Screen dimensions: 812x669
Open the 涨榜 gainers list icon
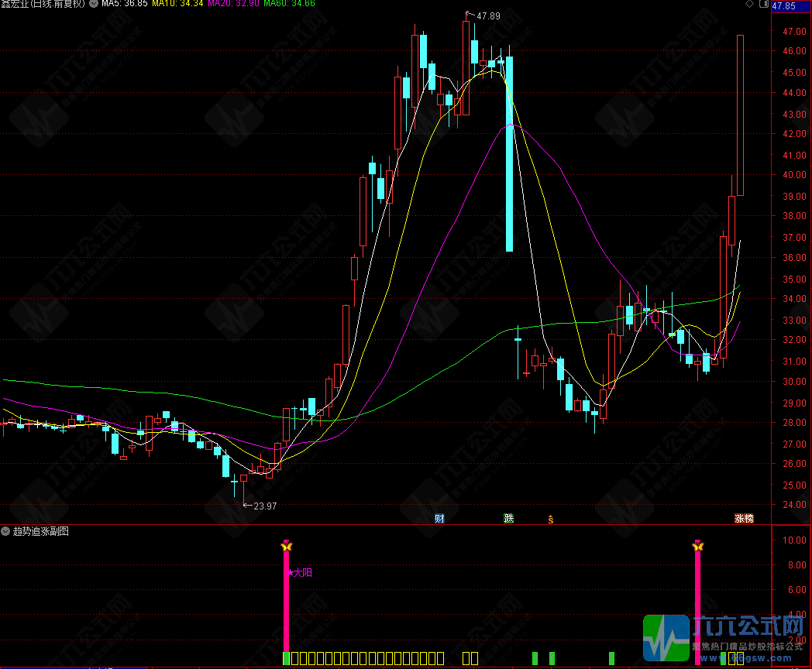(x=744, y=519)
